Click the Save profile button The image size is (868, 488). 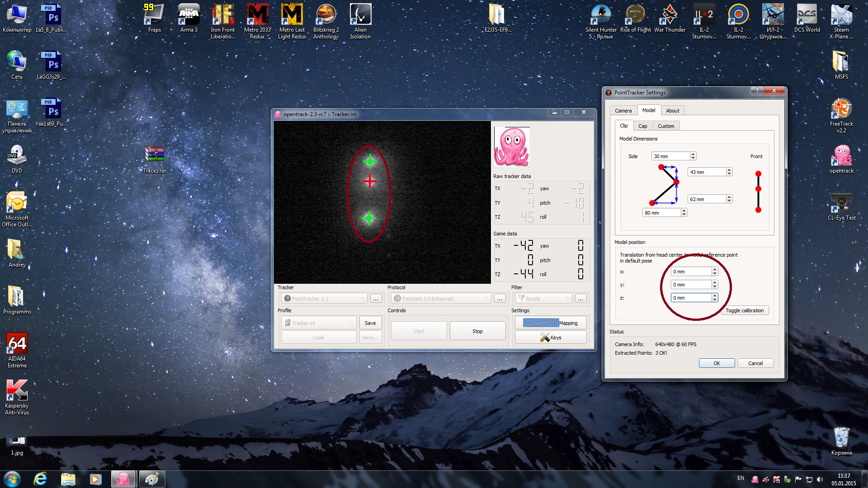click(x=370, y=323)
